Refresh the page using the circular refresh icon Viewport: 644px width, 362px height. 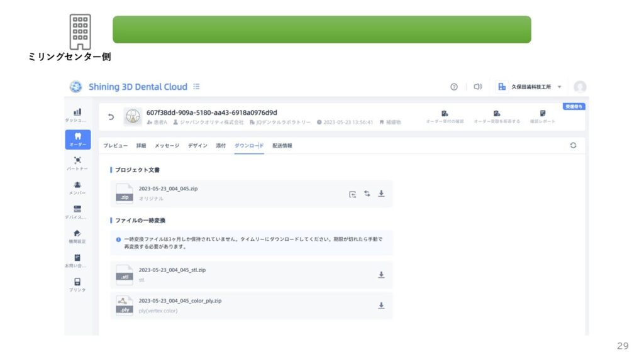click(x=573, y=145)
